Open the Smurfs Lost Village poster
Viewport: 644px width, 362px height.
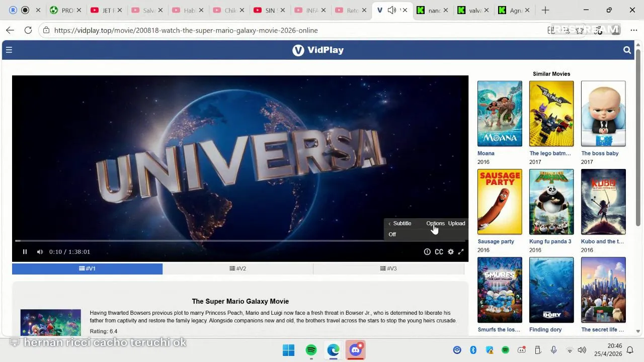[x=500, y=290]
